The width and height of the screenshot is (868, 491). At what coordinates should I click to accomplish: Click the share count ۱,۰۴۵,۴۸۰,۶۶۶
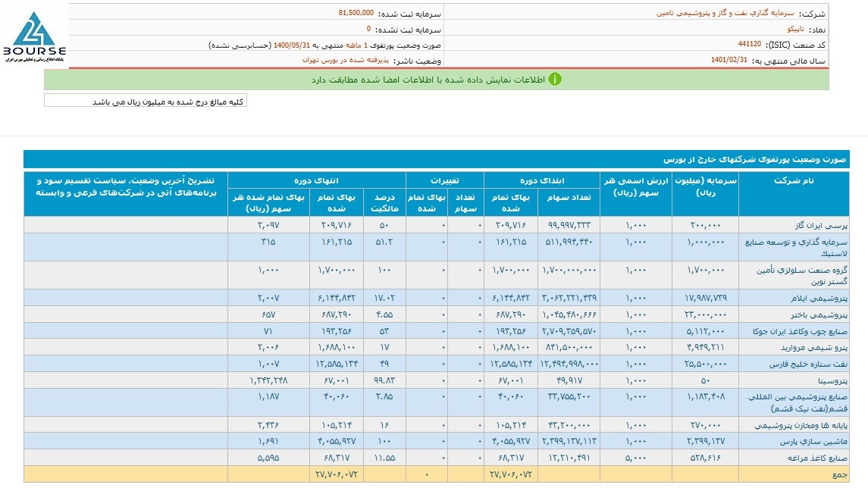[569, 314]
